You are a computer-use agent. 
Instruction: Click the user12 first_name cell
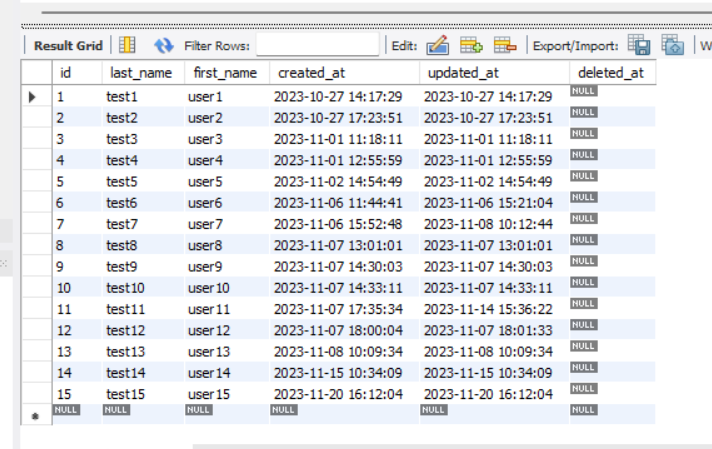click(209, 331)
